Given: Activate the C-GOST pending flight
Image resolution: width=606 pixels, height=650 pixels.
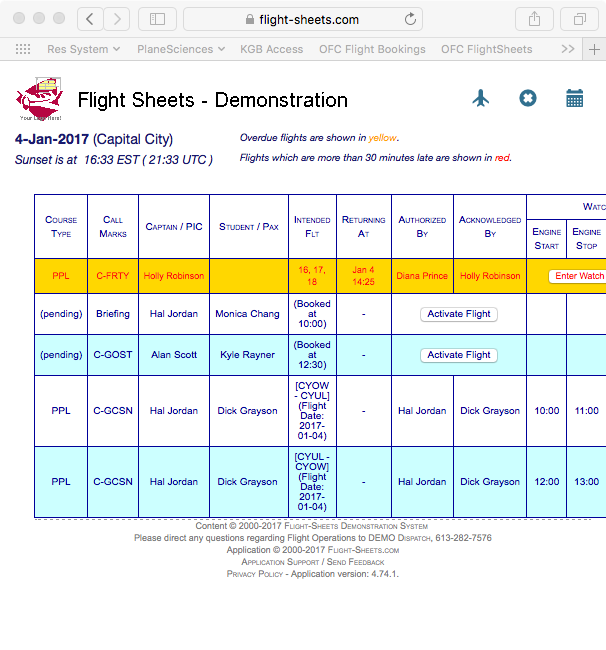Looking at the screenshot, I should tap(459, 355).
